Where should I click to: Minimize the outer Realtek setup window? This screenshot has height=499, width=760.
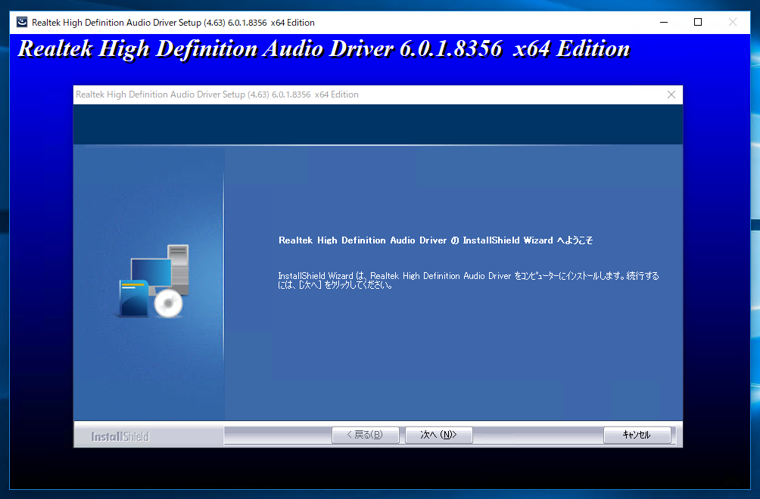pos(664,22)
